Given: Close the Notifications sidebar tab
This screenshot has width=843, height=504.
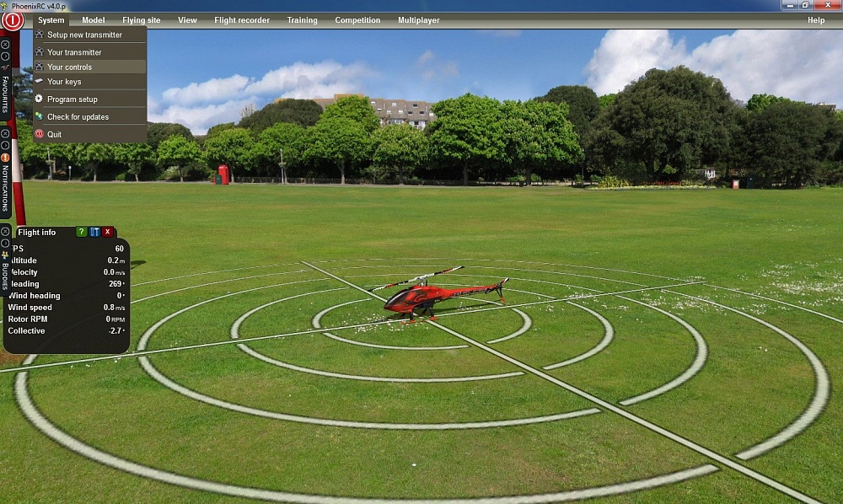Looking at the screenshot, I should point(5,134).
